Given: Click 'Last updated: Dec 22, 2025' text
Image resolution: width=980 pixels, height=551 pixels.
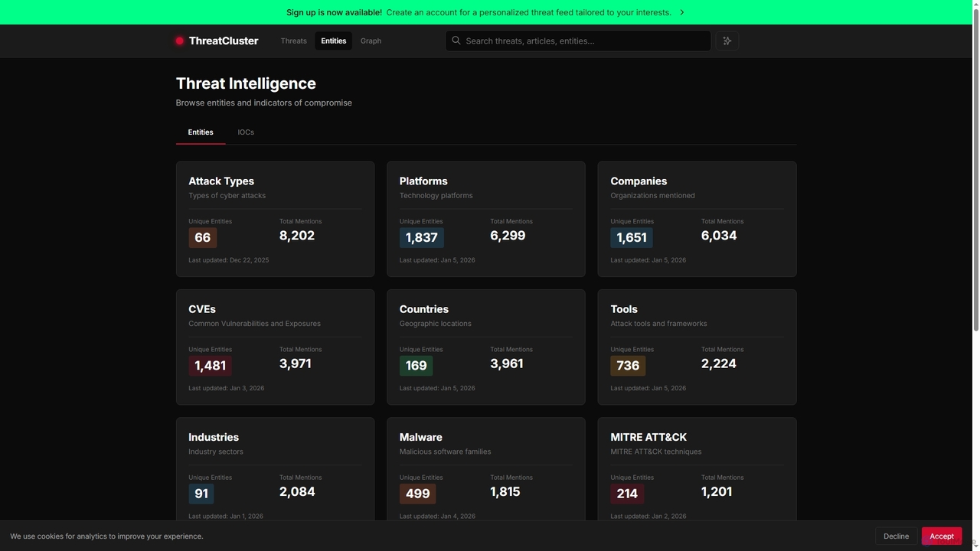Looking at the screenshot, I should [x=229, y=260].
